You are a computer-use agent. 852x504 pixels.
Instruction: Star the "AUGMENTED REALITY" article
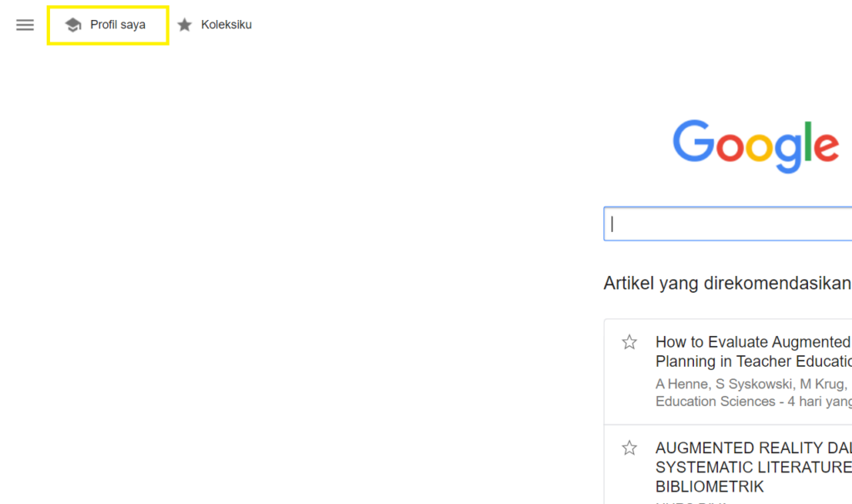point(630,448)
